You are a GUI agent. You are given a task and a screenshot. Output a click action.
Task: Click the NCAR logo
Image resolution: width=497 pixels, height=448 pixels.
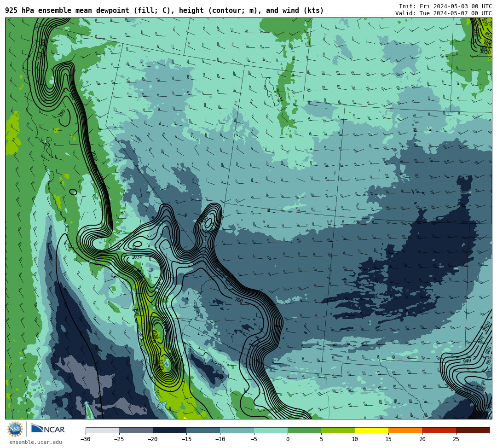(x=48, y=429)
